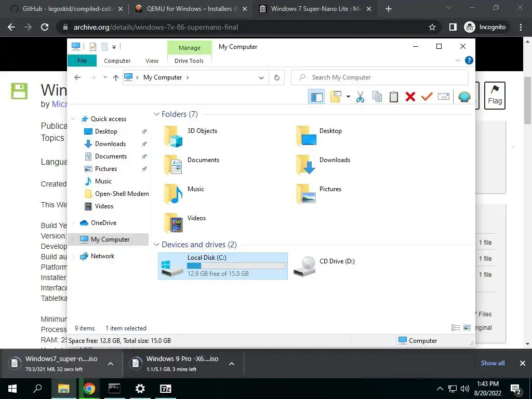
Task: Refresh the My Computer view
Action: click(x=277, y=78)
